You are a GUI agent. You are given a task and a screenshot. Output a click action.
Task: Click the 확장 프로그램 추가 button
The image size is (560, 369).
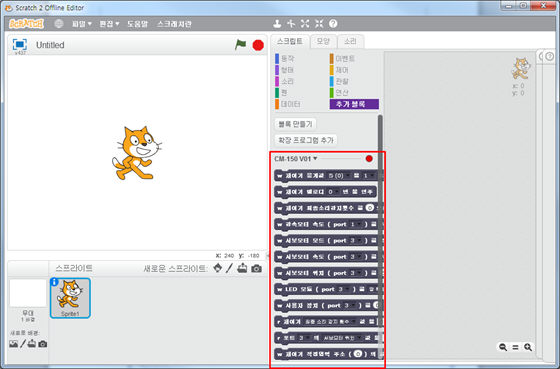(306, 140)
